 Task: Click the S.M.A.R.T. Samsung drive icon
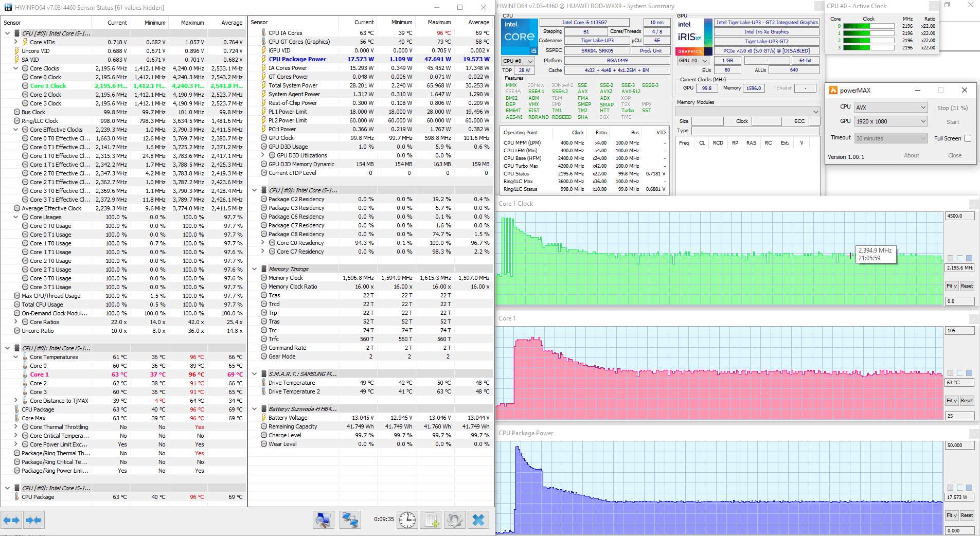tap(263, 374)
